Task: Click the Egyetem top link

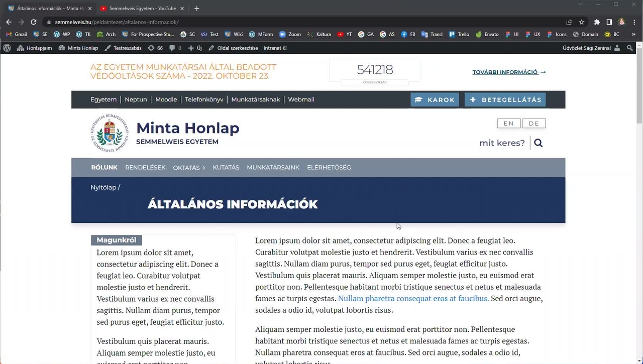Action: (103, 99)
